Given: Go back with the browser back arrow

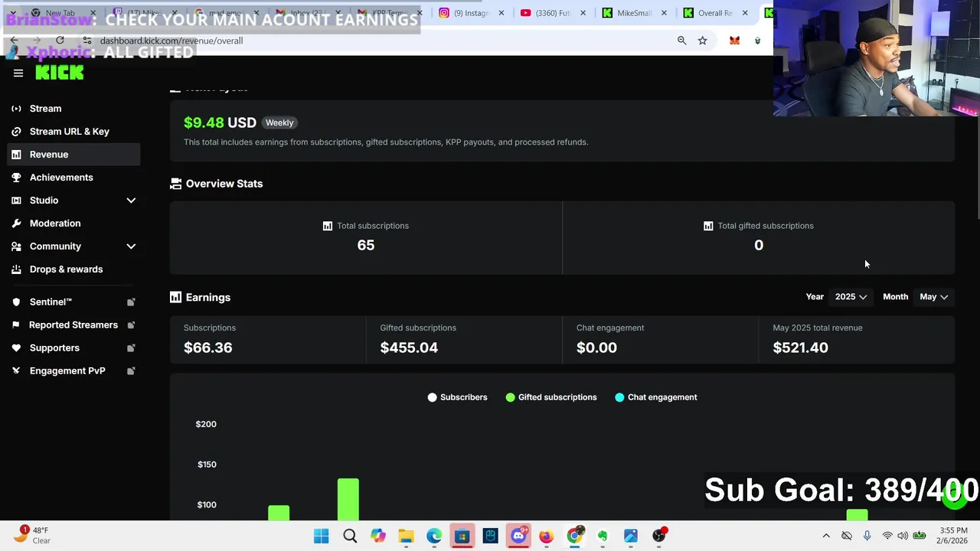Looking at the screenshot, I should [14, 40].
